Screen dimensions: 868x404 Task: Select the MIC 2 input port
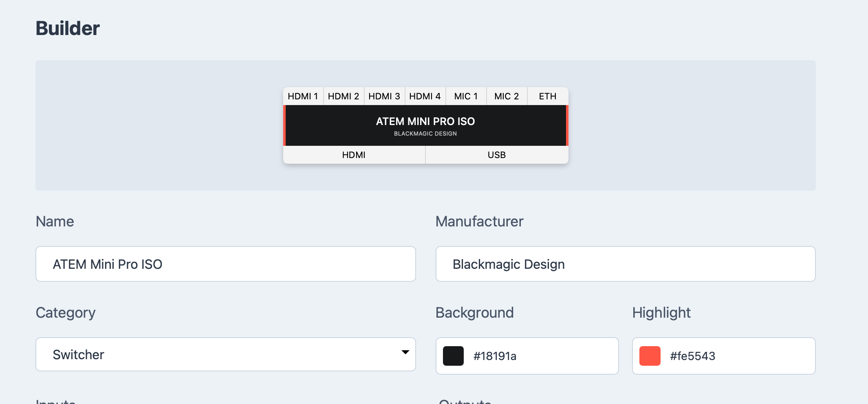tap(507, 96)
